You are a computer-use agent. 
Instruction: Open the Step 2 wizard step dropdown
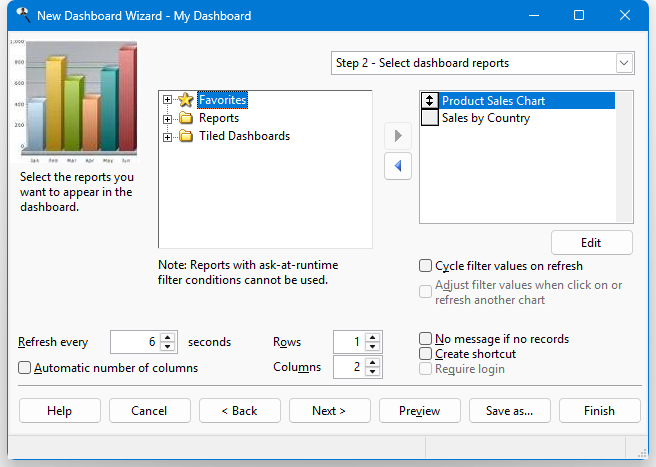click(x=624, y=63)
